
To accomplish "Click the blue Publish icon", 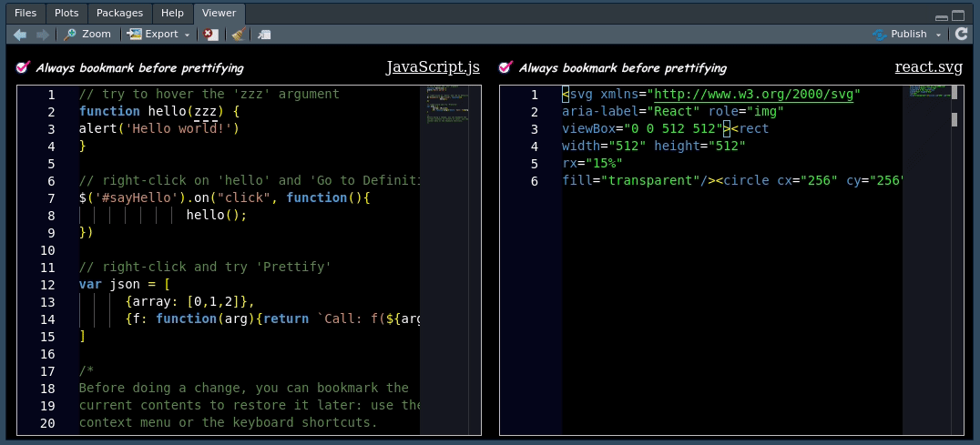I will [879, 35].
